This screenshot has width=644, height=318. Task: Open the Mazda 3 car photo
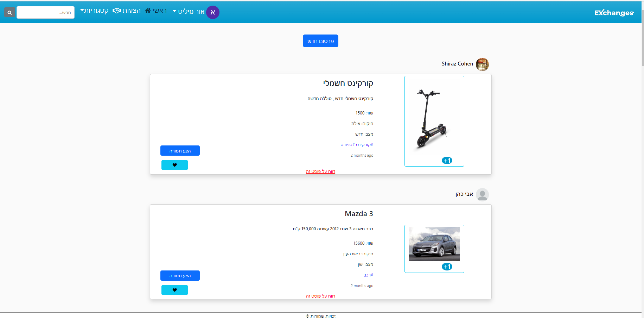[434, 244]
